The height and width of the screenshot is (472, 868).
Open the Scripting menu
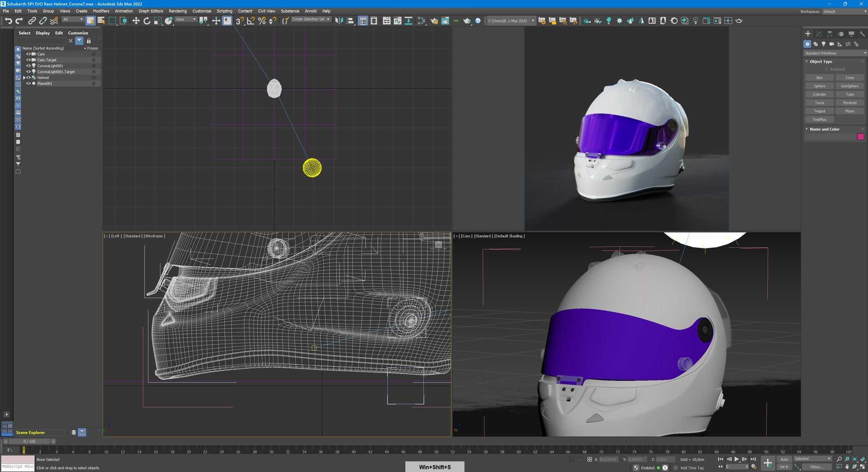[x=224, y=11]
